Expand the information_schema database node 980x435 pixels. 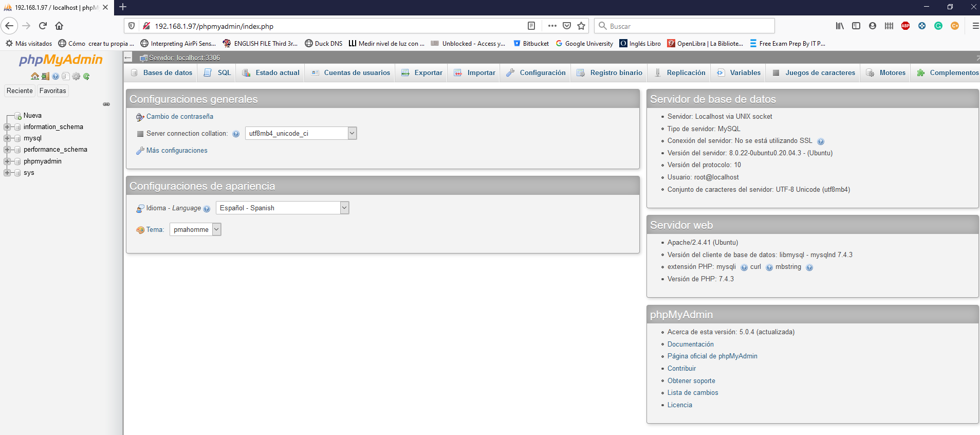point(7,127)
